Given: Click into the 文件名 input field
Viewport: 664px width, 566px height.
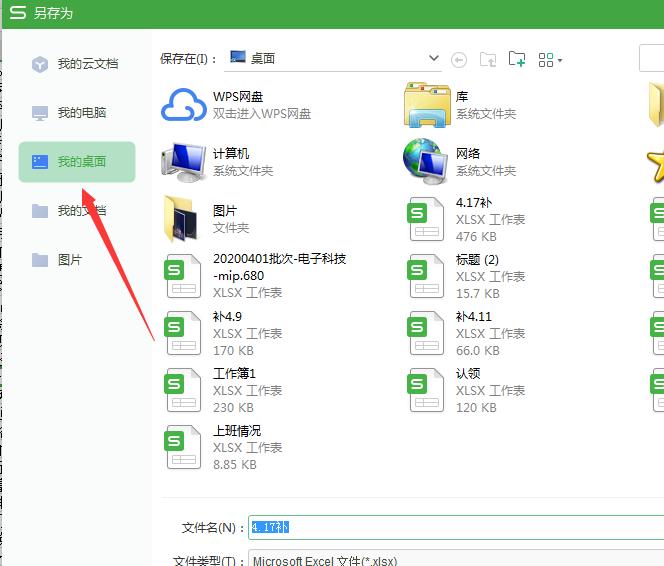Looking at the screenshot, I should [x=456, y=527].
